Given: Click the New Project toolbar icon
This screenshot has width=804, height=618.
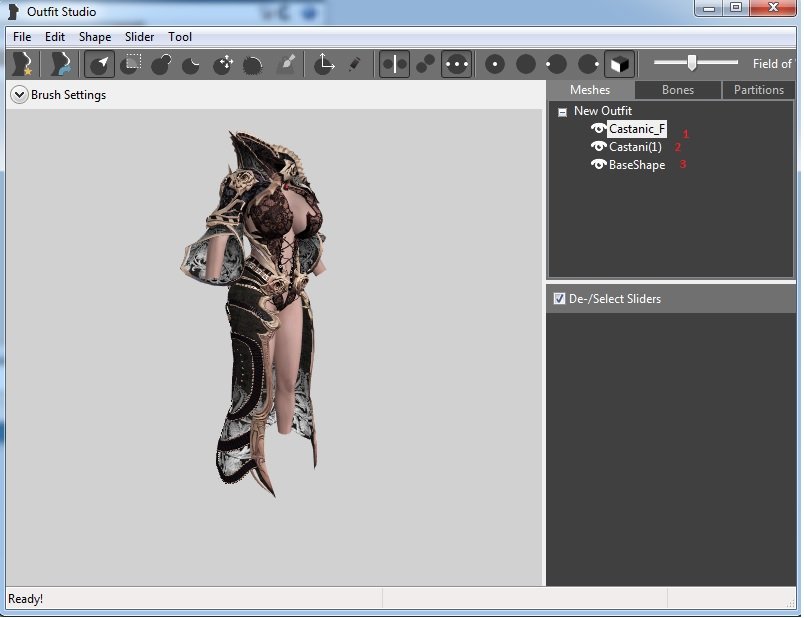Looking at the screenshot, I should pos(20,64).
